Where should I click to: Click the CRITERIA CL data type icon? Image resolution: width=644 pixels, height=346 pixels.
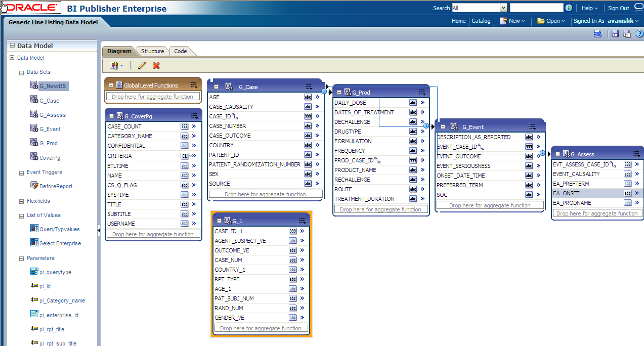click(185, 156)
